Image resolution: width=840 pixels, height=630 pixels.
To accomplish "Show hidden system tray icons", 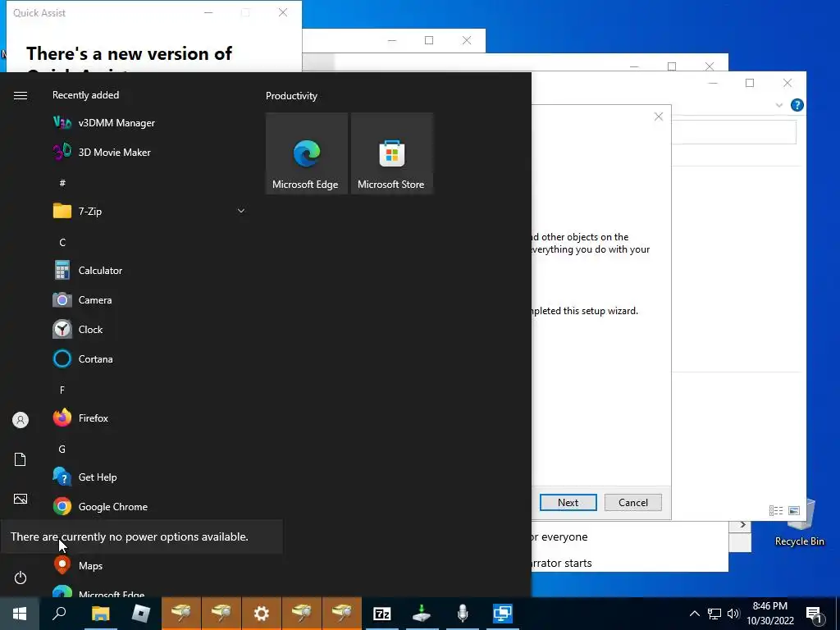I will tap(694, 614).
